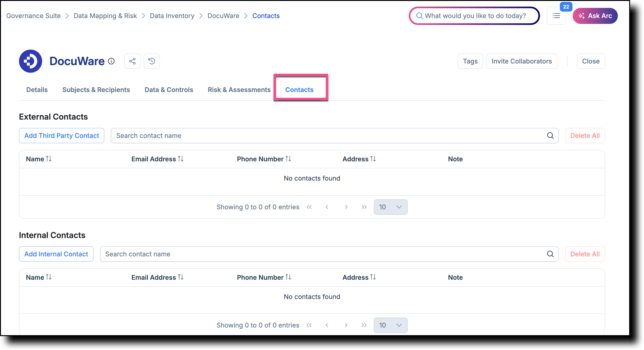Go to next page of Internal Contacts
This screenshot has width=644, height=350.
(x=346, y=325)
